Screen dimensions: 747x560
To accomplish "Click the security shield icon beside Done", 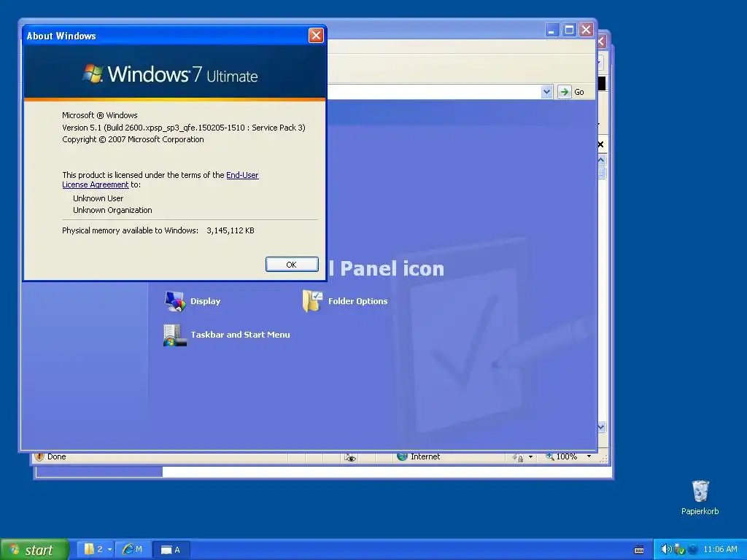I will (39, 456).
